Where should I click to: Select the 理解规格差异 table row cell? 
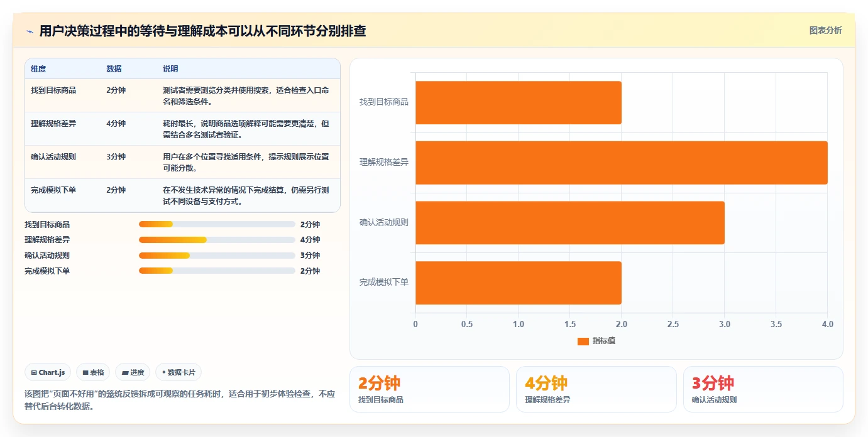click(x=53, y=123)
